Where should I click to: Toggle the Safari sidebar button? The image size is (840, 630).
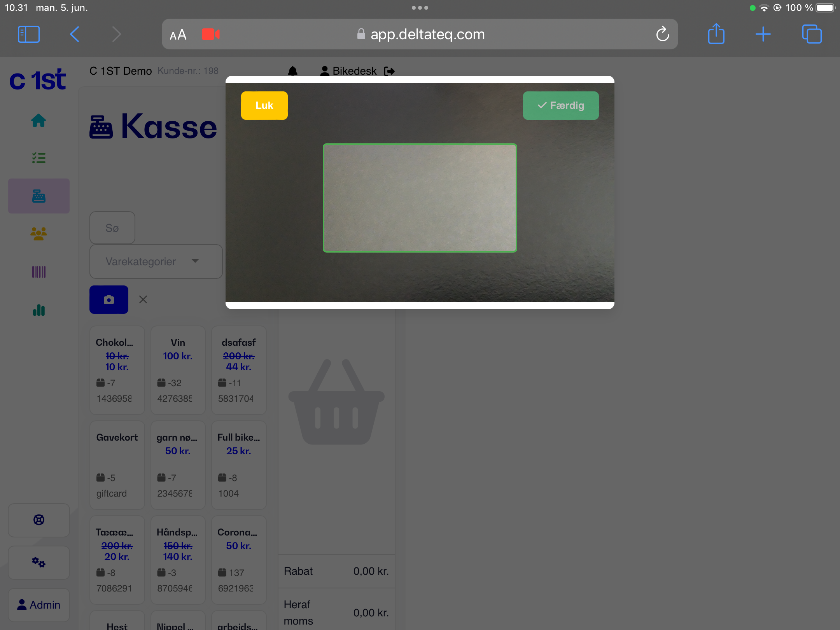click(29, 34)
